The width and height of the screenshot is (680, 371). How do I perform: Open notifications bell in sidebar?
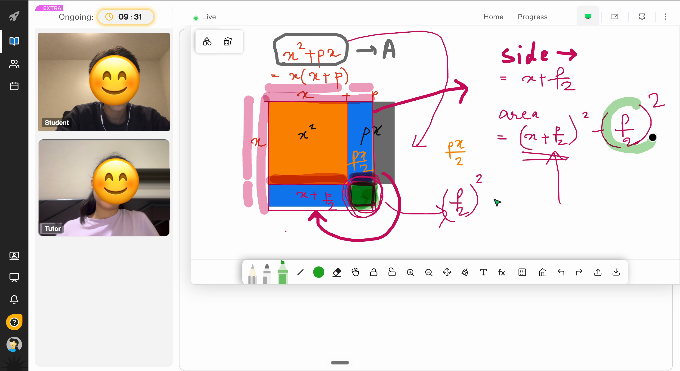tap(14, 300)
